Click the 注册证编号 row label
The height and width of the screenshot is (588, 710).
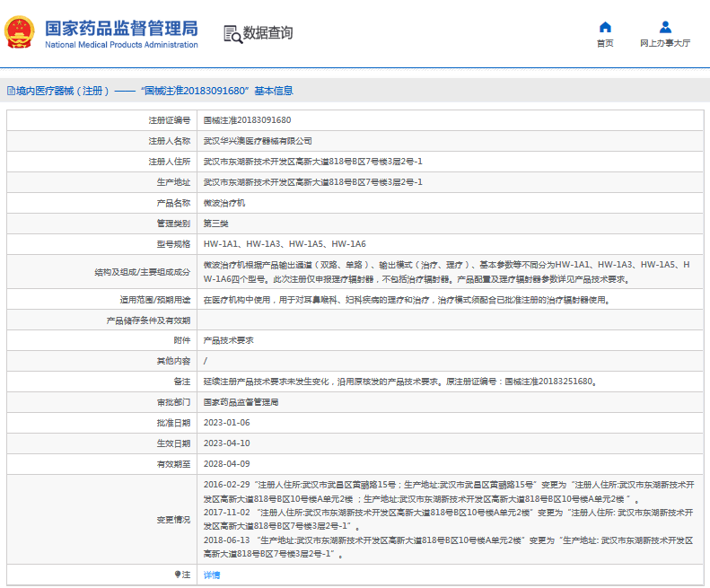coord(170,120)
